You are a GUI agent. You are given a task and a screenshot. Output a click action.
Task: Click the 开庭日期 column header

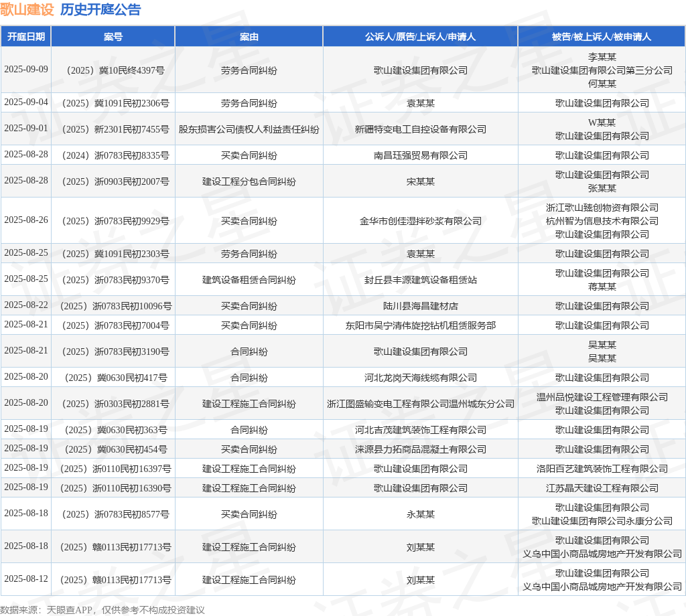tap(26, 37)
